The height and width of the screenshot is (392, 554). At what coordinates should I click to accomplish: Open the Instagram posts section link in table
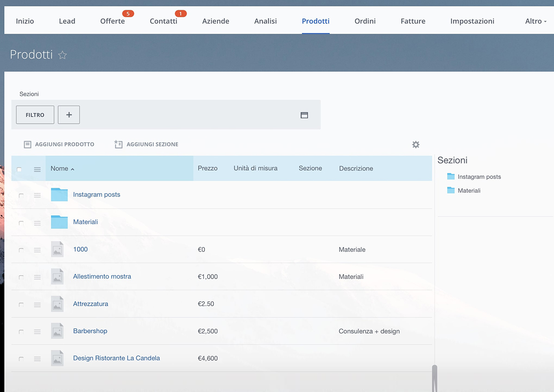96,195
